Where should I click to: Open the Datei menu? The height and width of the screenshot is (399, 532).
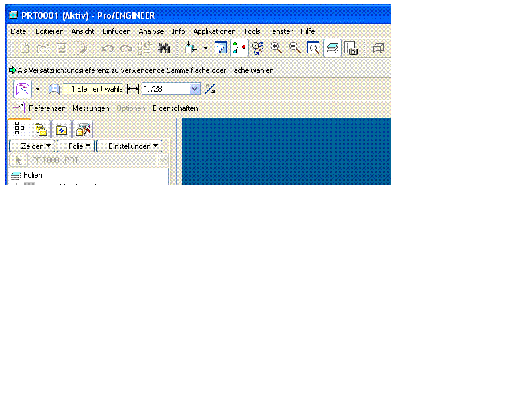19,31
